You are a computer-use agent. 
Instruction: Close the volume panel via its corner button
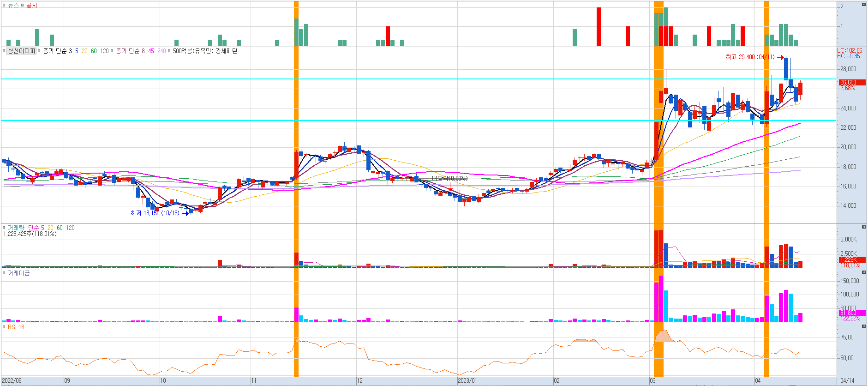(864, 227)
